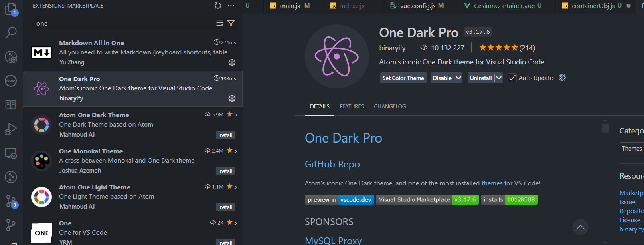Click the details pane vertical scrollbar thumb
This screenshot has height=245, width=644.
(606, 128)
